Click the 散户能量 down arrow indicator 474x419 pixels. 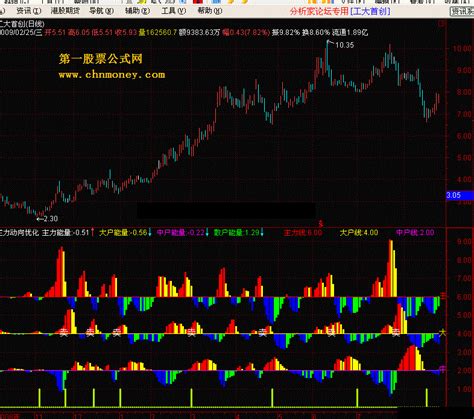point(262,232)
